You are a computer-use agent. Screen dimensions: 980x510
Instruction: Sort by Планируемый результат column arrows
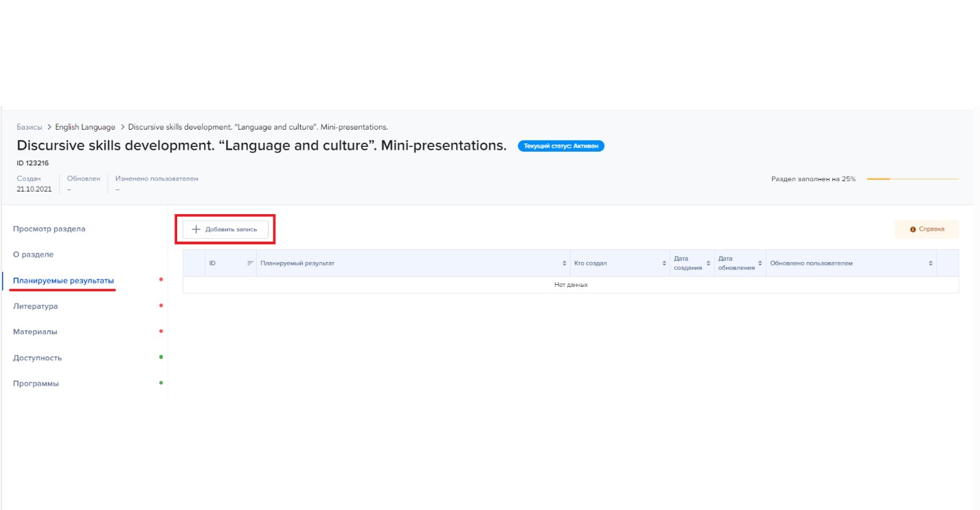(x=564, y=264)
